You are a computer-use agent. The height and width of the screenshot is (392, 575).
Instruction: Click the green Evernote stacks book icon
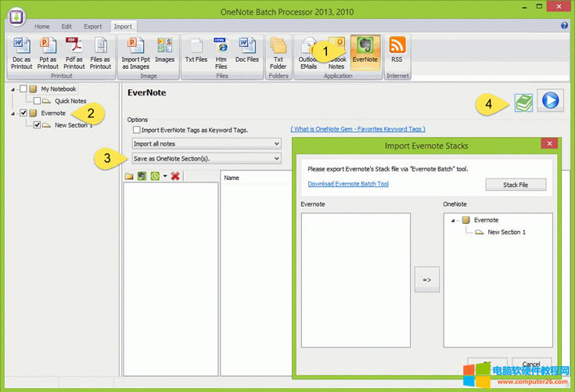coord(523,102)
